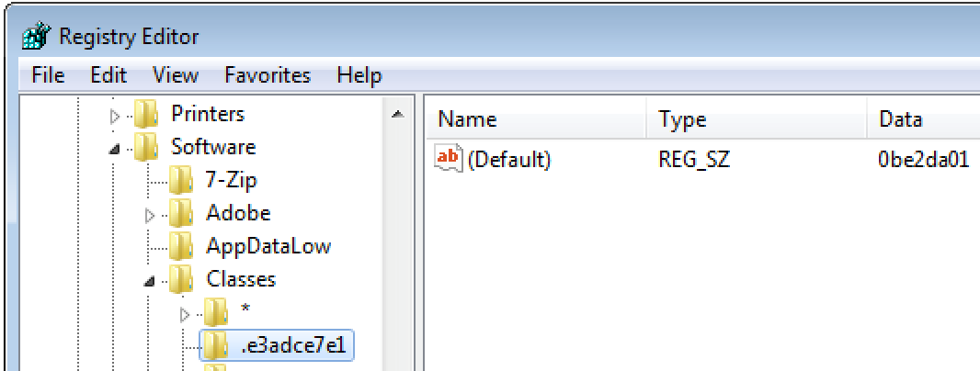Click the 0be2da01 data cell
Viewport: 980px width, 371px height.
[x=924, y=161]
